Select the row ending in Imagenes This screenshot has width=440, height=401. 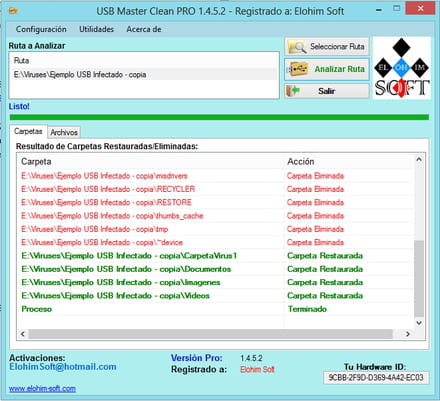(216, 282)
